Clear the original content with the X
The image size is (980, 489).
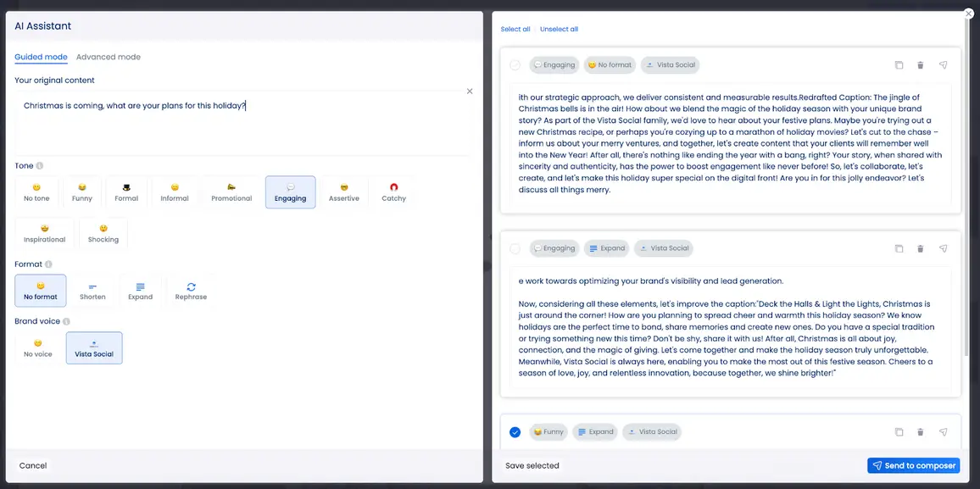(x=469, y=90)
